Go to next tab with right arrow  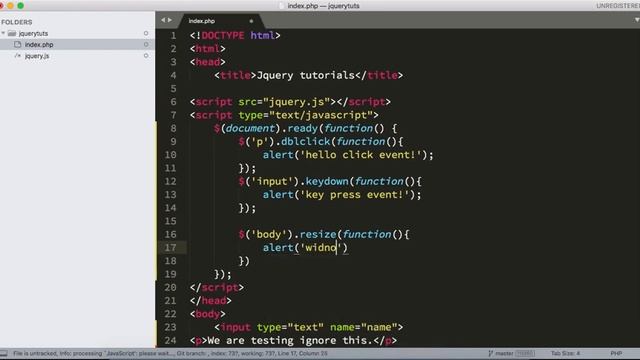tap(170, 20)
